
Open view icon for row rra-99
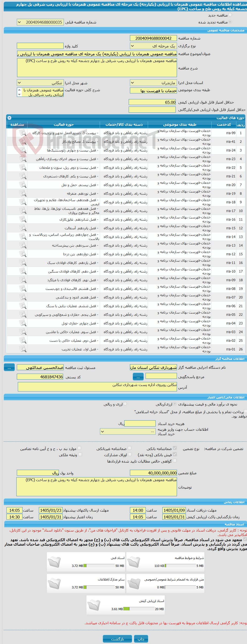(x=23, y=133)
